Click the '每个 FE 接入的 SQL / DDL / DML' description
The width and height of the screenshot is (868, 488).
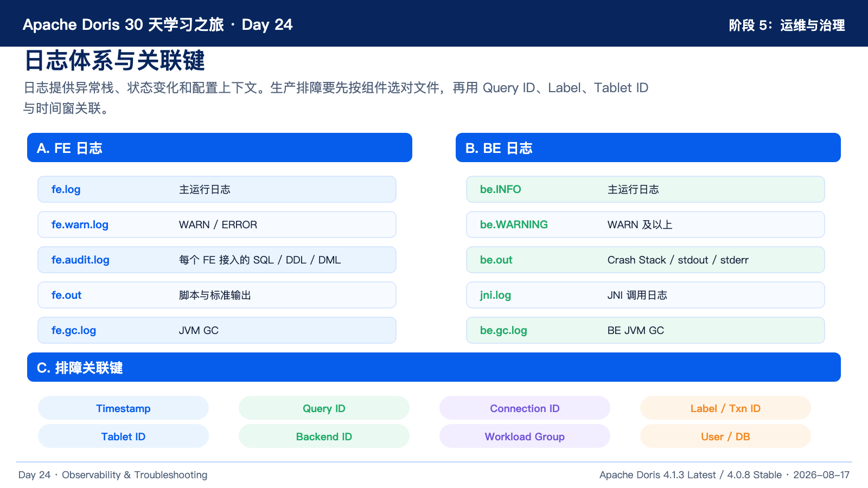pos(260,260)
